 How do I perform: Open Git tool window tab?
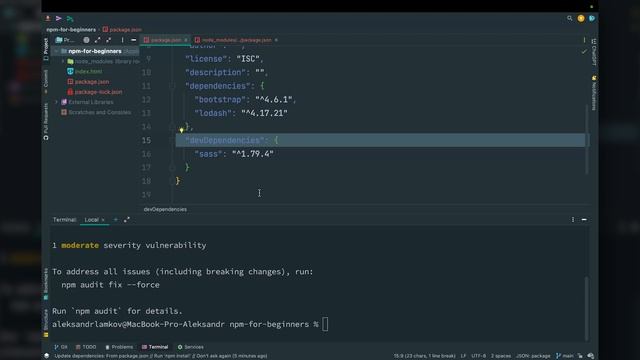(x=61, y=347)
